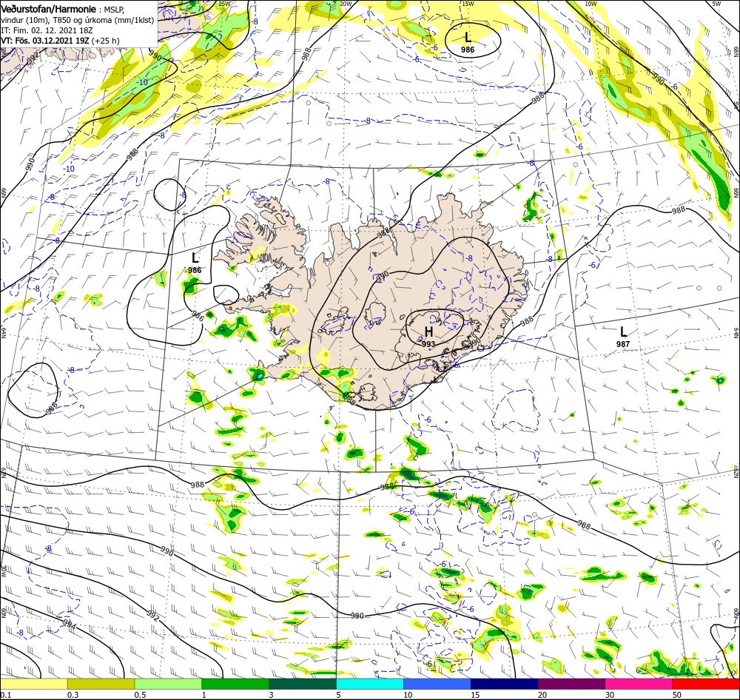This screenshot has height=700, width=740.
Task: Click the legend value label 15
Action: [x=474, y=695]
